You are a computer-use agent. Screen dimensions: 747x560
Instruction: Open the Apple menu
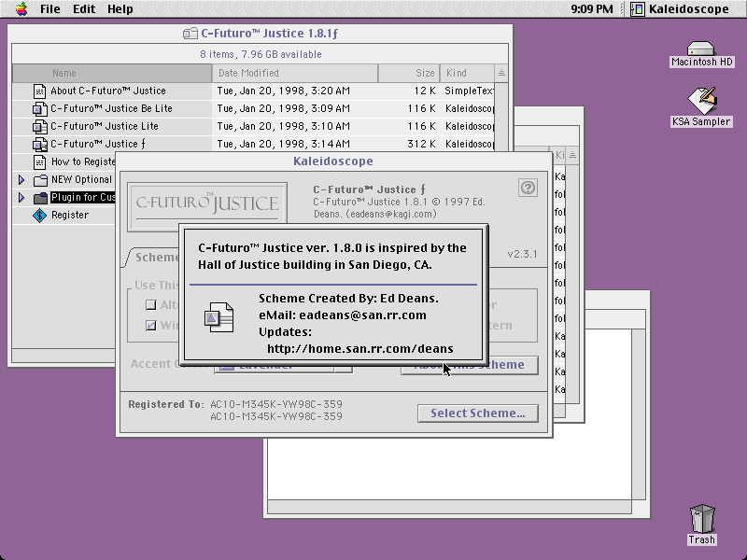pyautogui.click(x=21, y=8)
